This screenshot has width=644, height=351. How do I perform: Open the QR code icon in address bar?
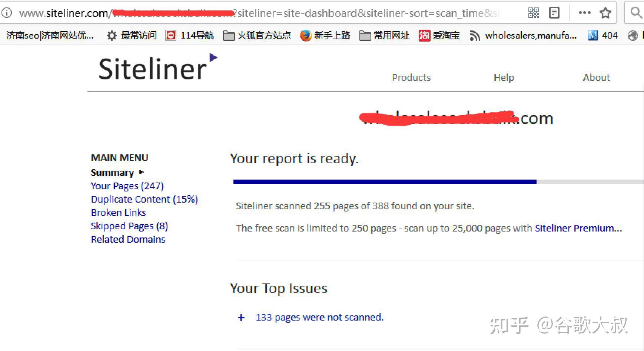coord(533,13)
